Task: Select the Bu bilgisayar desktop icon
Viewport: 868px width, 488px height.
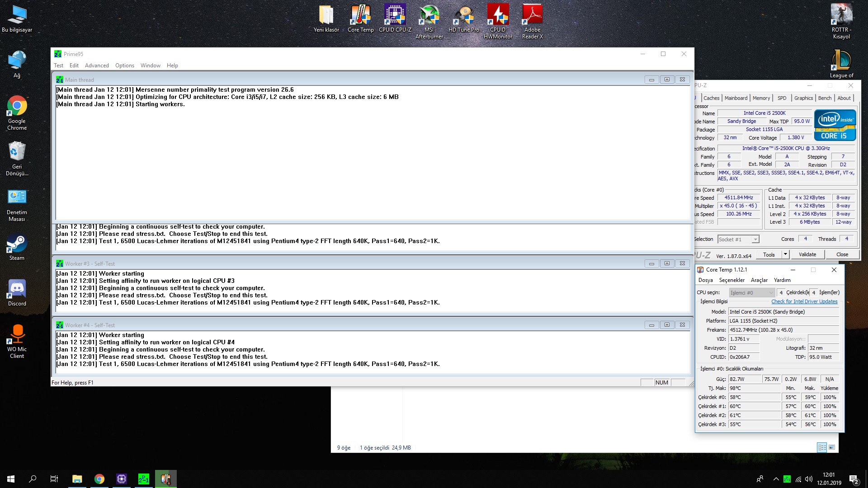Action: [17, 19]
